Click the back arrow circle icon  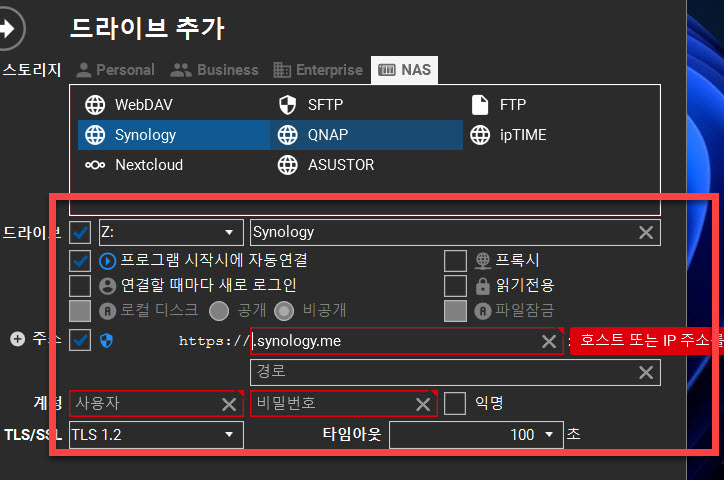[x=8, y=29]
